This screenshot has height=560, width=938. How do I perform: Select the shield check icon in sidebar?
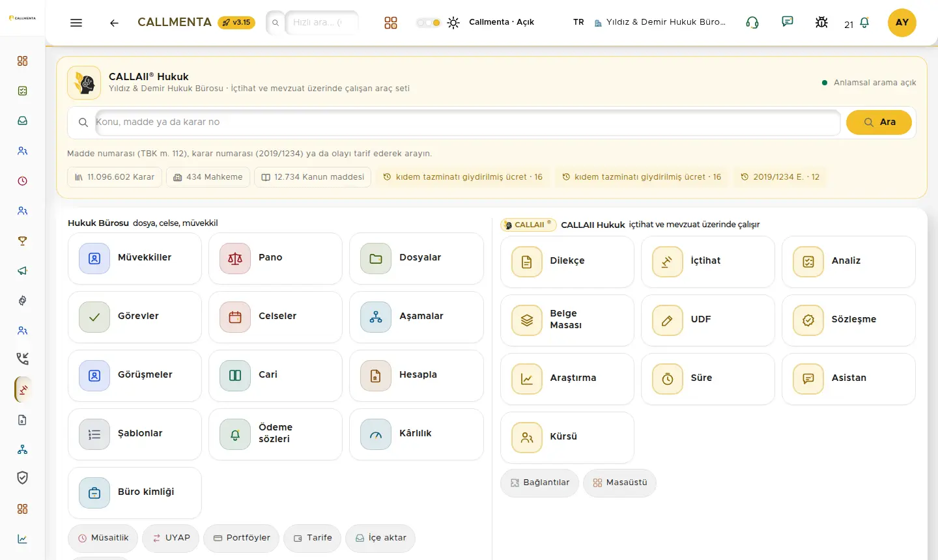[23, 478]
